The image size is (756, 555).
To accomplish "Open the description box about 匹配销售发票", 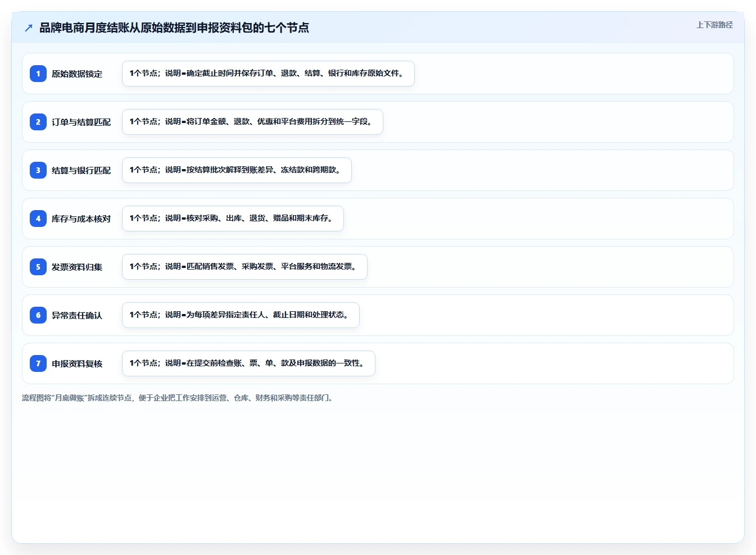I will click(245, 267).
